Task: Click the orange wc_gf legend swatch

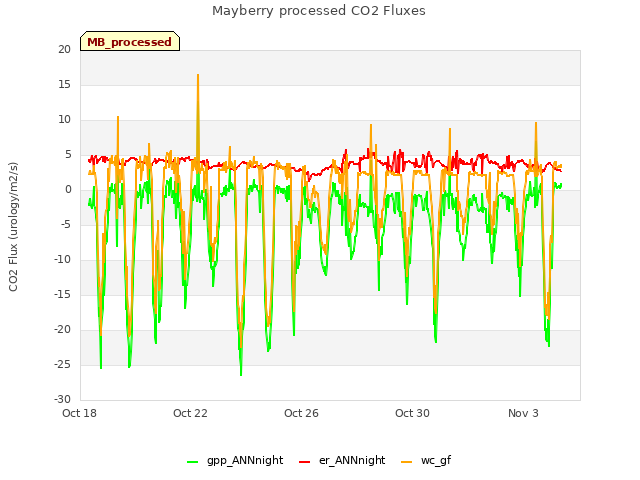Action: [407, 462]
